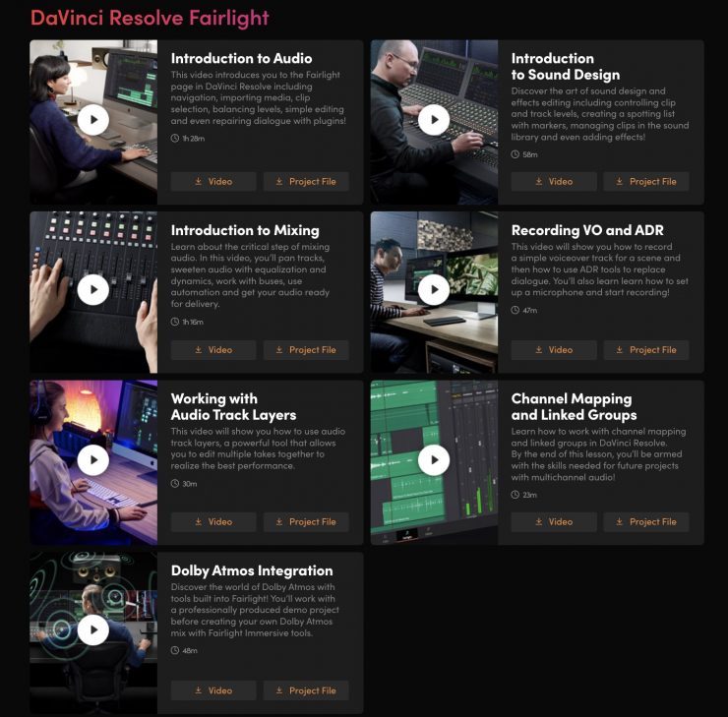Play the Working with Audio Track Layers video
Image resolution: width=728 pixels, height=717 pixels.
point(93,460)
